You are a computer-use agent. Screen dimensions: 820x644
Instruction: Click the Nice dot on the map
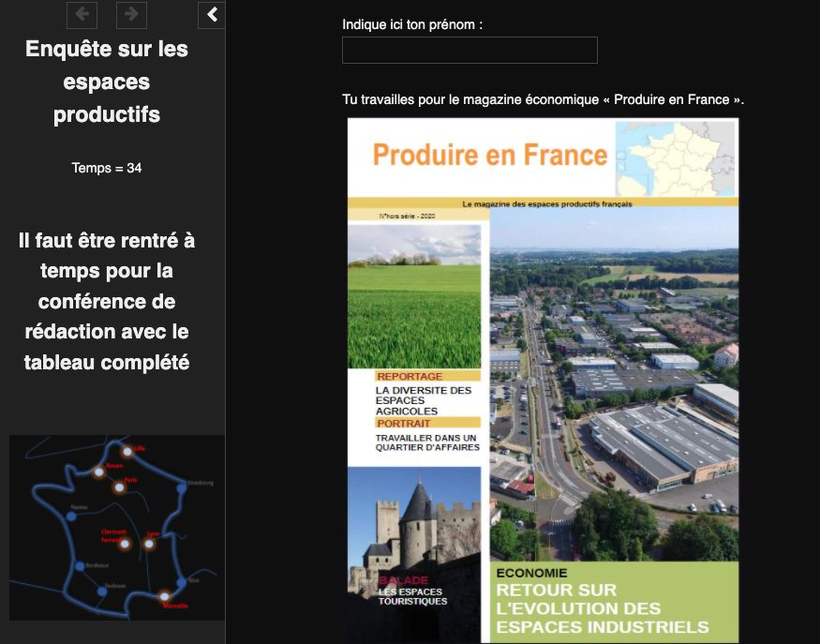coord(182,582)
